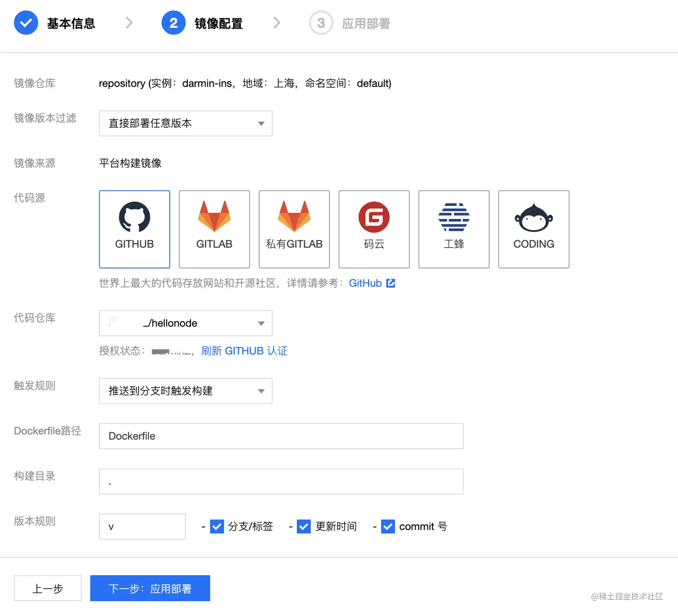The width and height of the screenshot is (678, 616).
Task: Choose the GITLAB code source card
Action: tap(214, 229)
